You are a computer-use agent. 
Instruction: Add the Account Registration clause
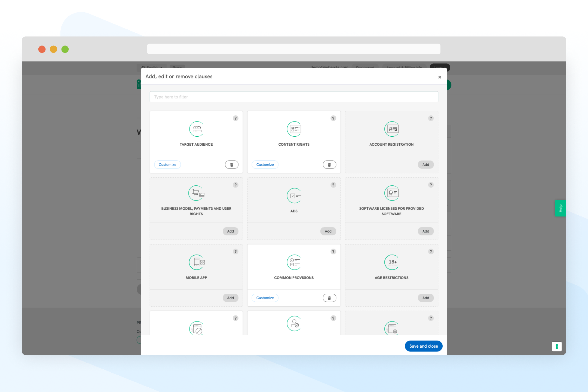click(425, 165)
